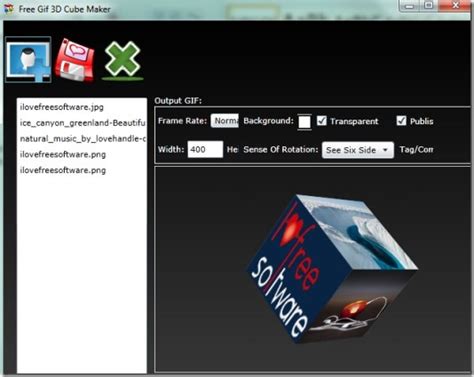Toggle the Publish checkbox
Viewport: 474px width, 377px height.
[401, 121]
